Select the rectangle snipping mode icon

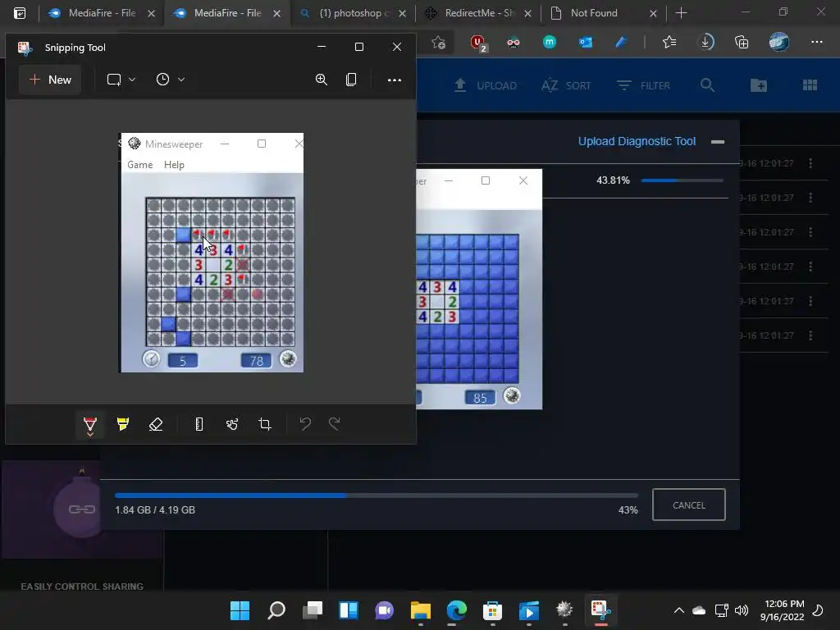(x=113, y=80)
